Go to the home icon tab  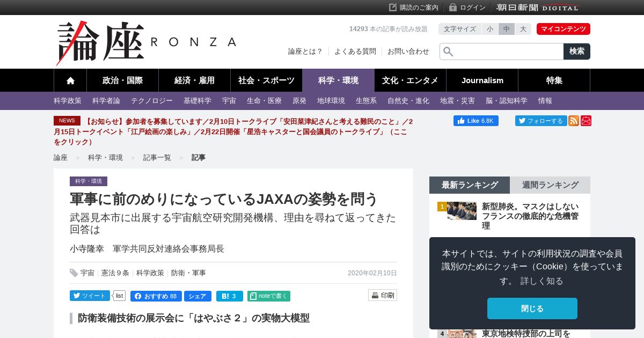pyautogui.click(x=70, y=80)
